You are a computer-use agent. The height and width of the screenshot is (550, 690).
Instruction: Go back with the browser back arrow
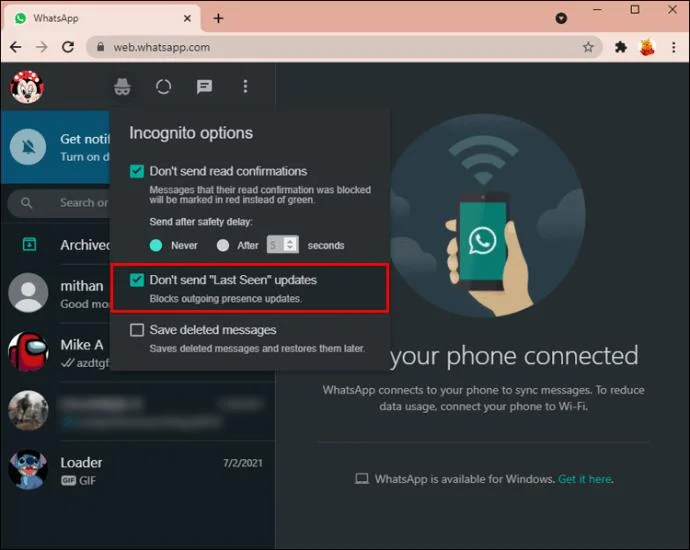(16, 47)
